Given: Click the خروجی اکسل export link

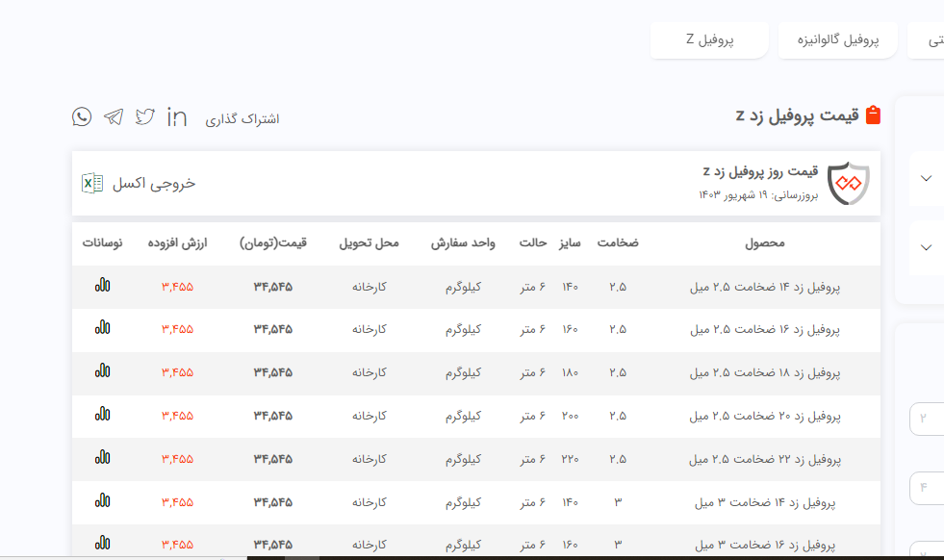Looking at the screenshot, I should click(154, 183).
